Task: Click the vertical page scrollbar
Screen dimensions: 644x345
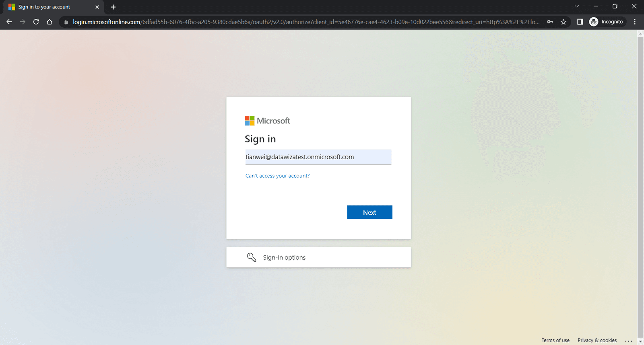Action: click(640, 187)
